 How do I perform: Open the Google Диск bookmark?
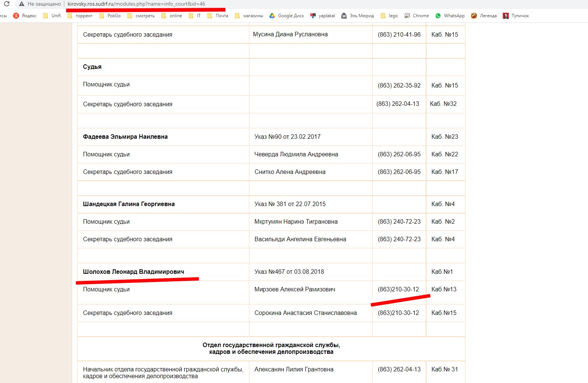[x=287, y=16]
